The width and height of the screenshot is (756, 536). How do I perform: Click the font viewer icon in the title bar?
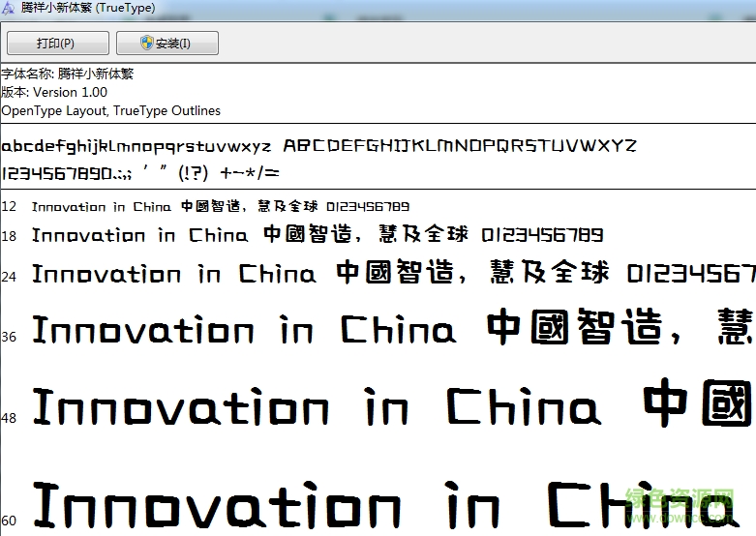(8, 8)
